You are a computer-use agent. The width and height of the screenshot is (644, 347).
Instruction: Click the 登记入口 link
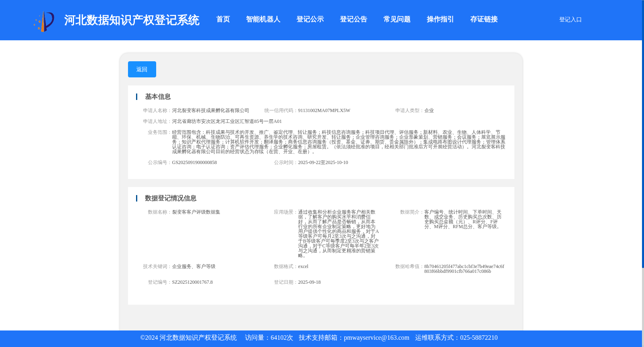(570, 20)
